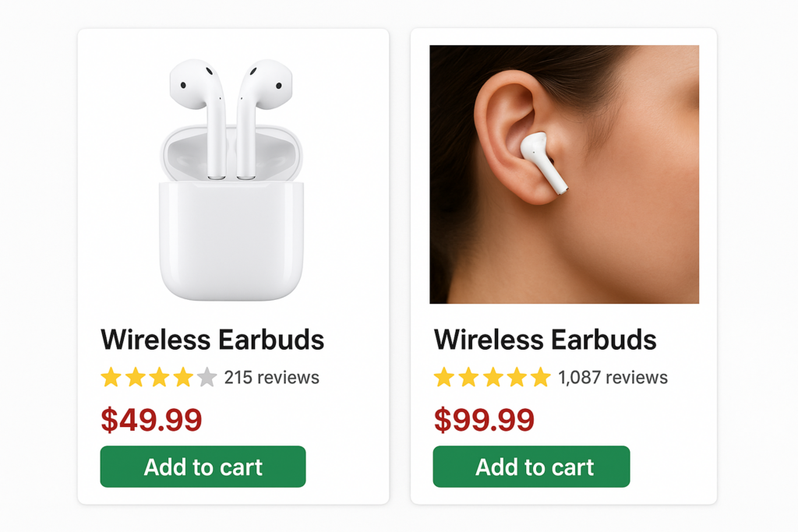798x532 pixels.
Task: Open the left Wireless Earbuds title
Action: click(x=212, y=340)
